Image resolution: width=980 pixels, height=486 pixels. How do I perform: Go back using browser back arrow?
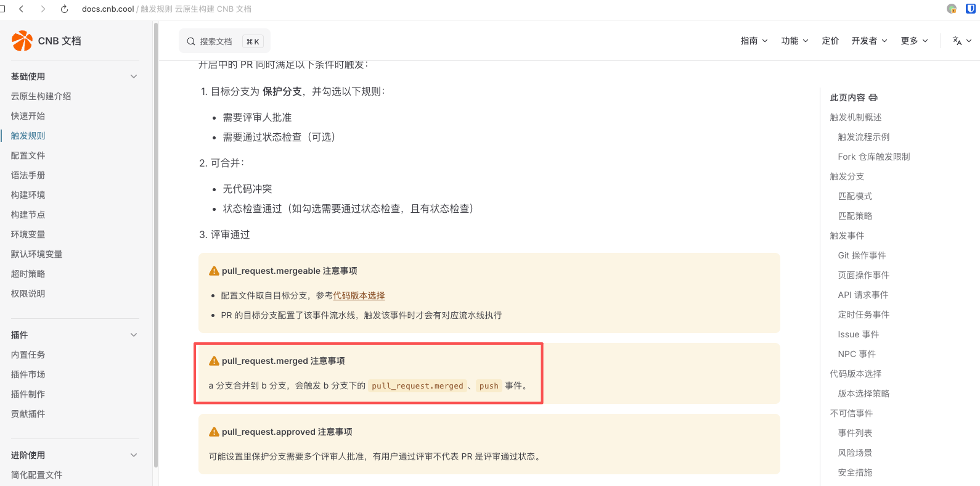22,9
